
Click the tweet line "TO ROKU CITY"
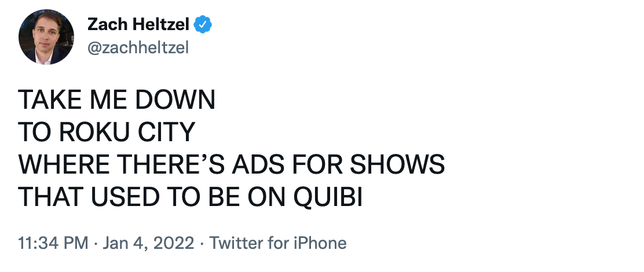point(105,133)
